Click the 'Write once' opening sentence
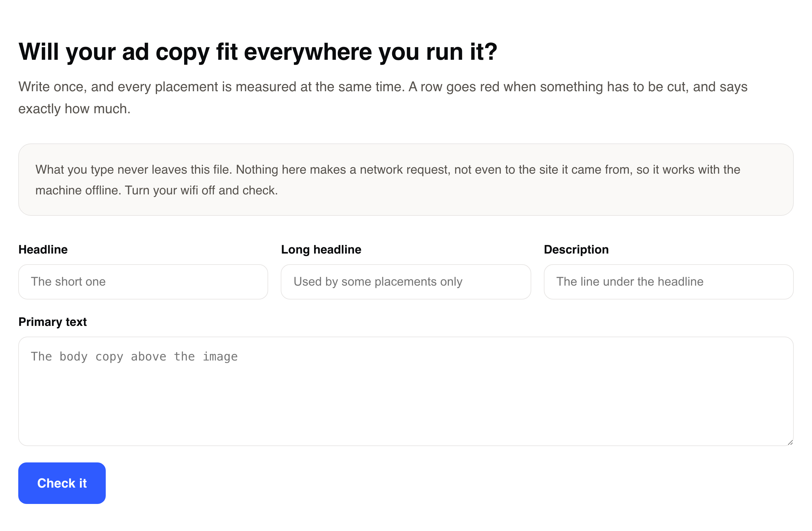This screenshot has width=812, height=531. 211,87
